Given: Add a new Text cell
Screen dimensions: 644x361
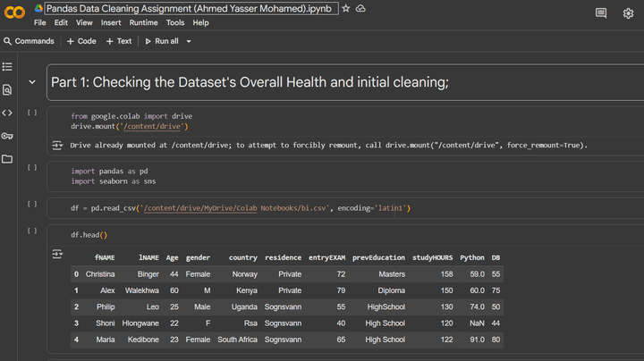Looking at the screenshot, I should click(119, 41).
